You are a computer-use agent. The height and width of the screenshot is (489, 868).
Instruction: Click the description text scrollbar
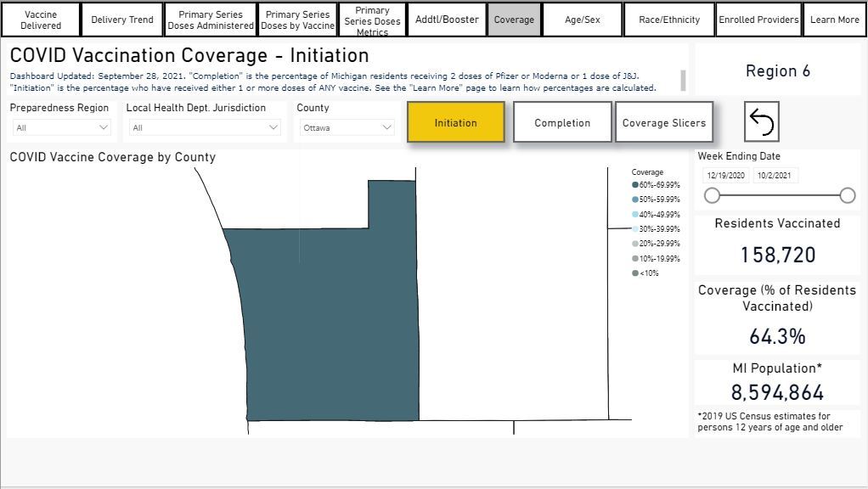tap(684, 80)
